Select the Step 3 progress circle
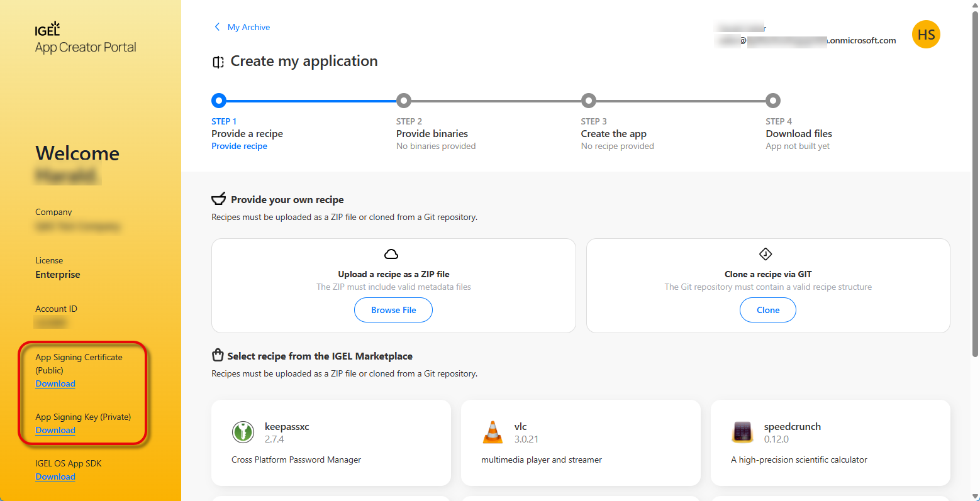980x501 pixels. pos(588,101)
